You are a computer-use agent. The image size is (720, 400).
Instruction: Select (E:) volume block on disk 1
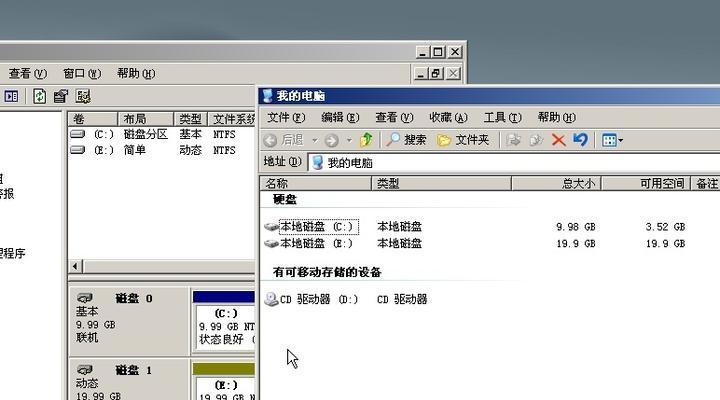[224, 382]
